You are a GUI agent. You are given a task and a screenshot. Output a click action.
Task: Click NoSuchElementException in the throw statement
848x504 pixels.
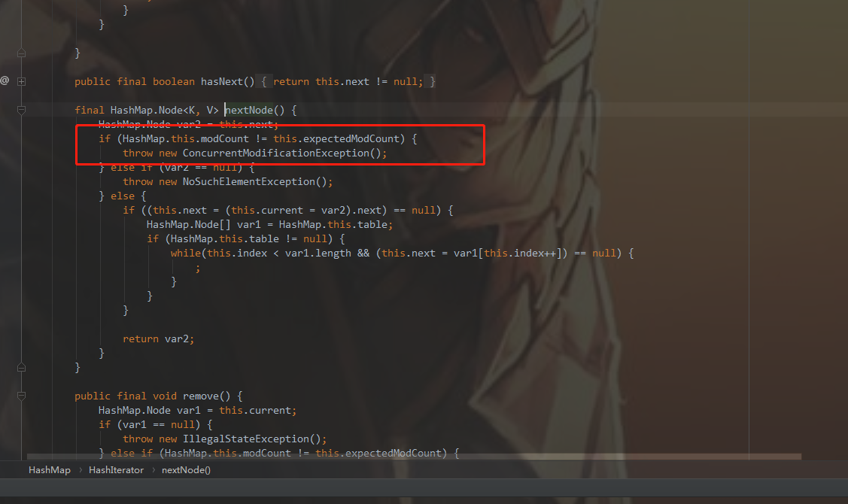coord(249,182)
